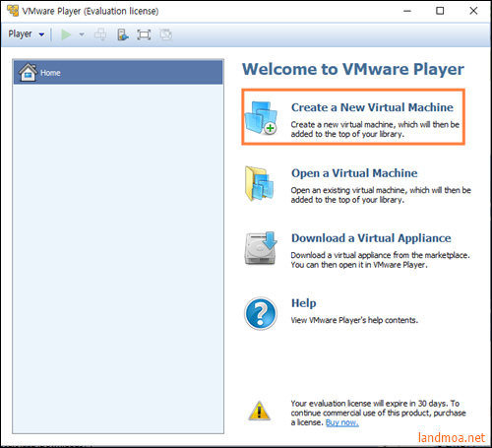Open Help contents link
The image size is (492, 448).
tap(304, 303)
